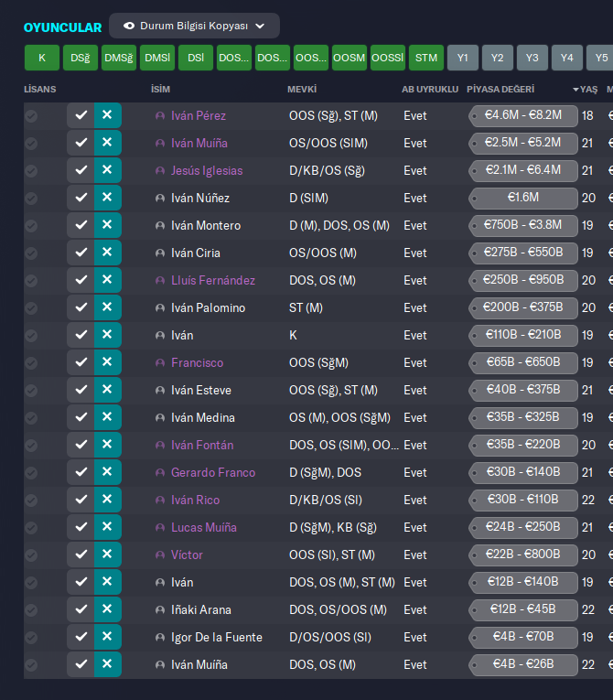Viewport: 613px width, 700px height.
Task: Switch to the Y4 substitute slot
Action: [x=567, y=58]
